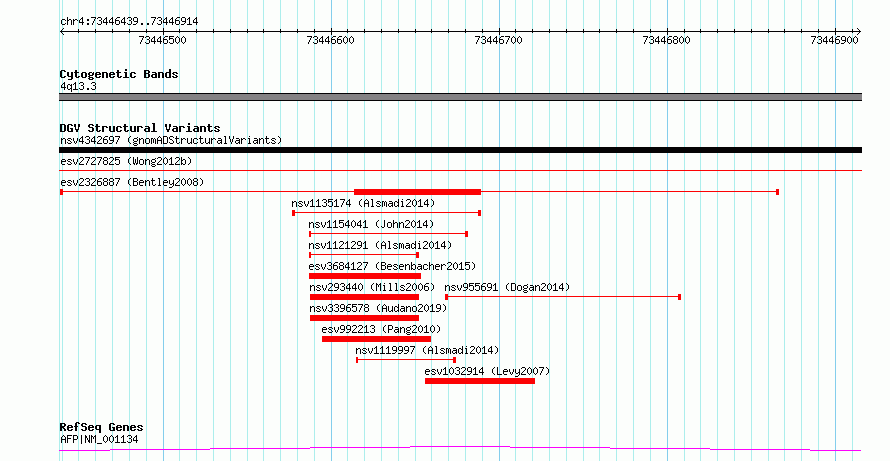Click the DGV Structural Variants heading

click(140, 128)
